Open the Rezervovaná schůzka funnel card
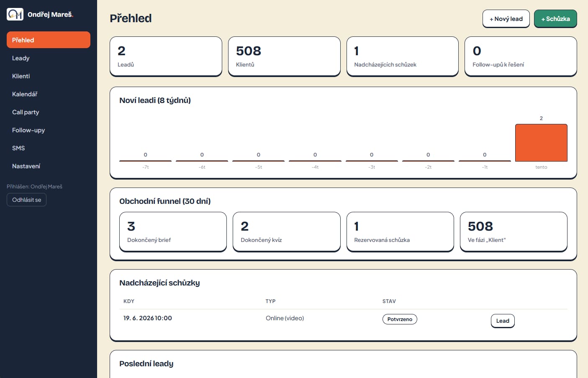The image size is (588, 378). tap(400, 232)
